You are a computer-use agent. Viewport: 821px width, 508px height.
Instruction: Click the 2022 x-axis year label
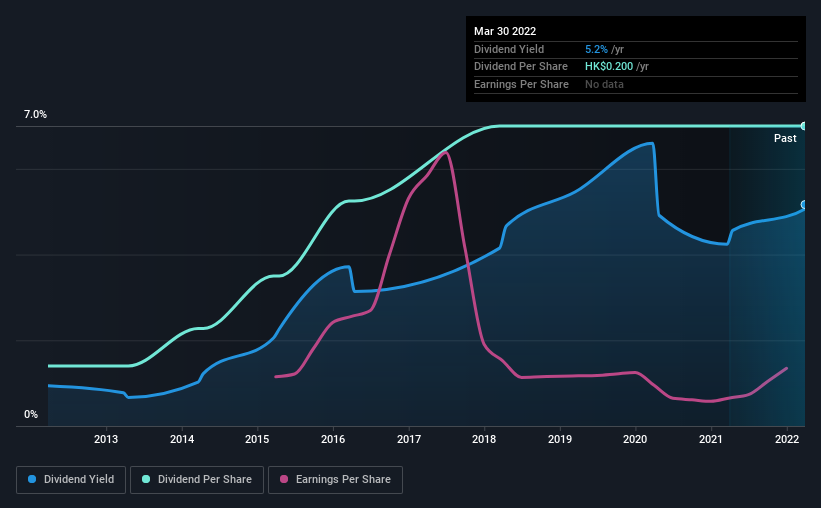pyautogui.click(x=787, y=438)
